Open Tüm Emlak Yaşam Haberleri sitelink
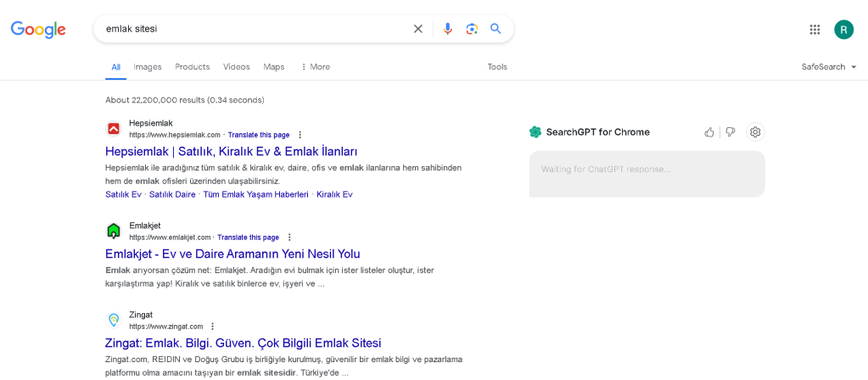 point(255,195)
